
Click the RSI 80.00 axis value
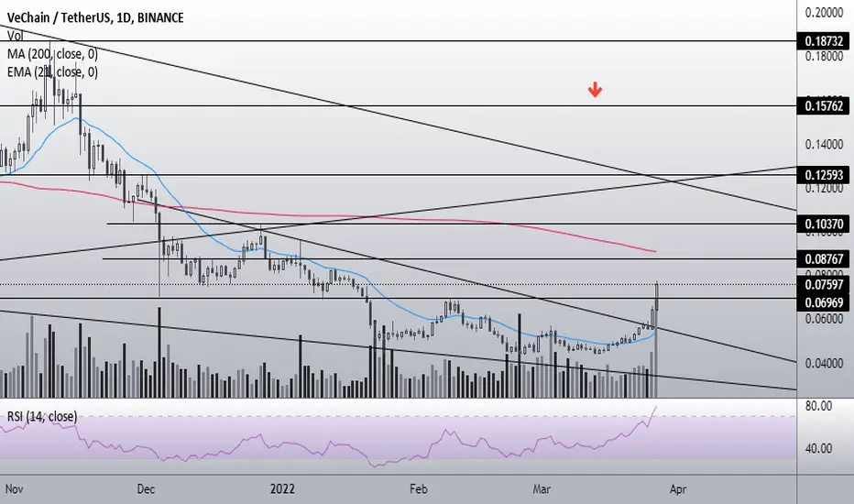[x=818, y=406]
